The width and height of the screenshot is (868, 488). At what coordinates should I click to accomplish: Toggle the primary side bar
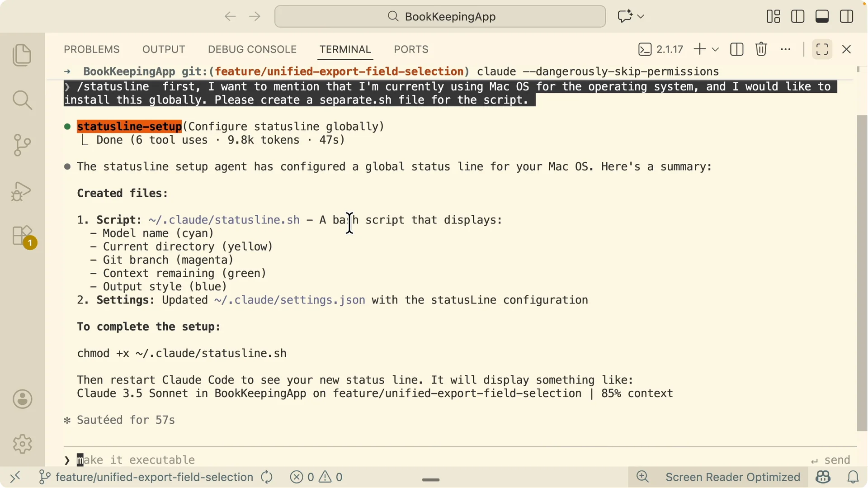tap(798, 17)
